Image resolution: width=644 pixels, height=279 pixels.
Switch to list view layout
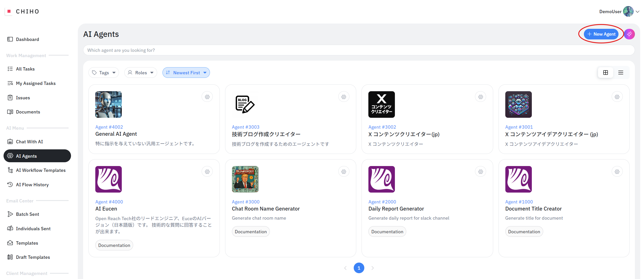pos(621,73)
